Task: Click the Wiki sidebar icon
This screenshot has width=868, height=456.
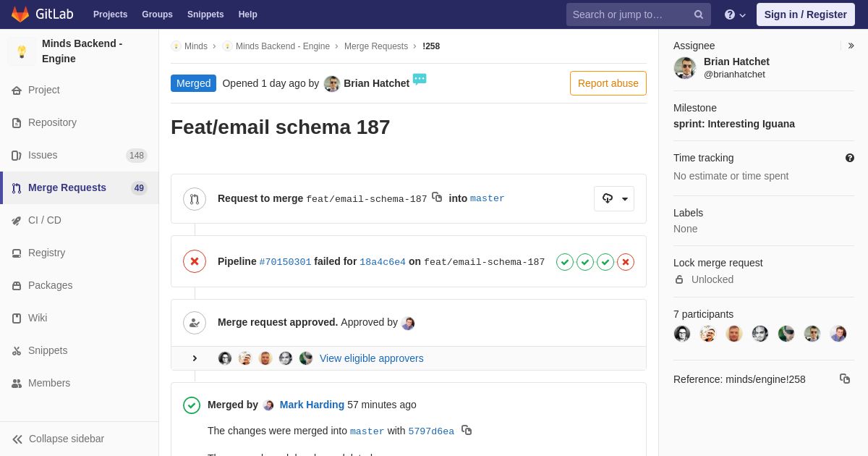Action: (17, 318)
